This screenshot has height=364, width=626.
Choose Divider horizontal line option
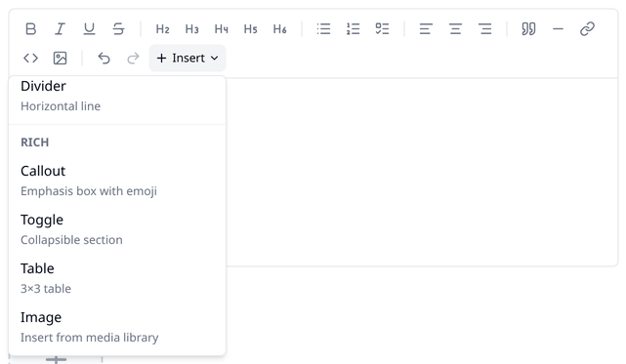117,96
